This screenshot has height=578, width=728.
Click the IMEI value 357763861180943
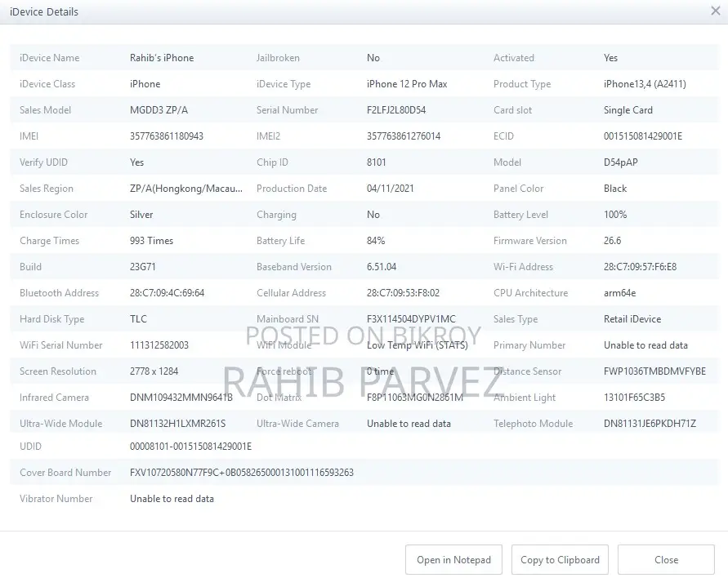166,136
